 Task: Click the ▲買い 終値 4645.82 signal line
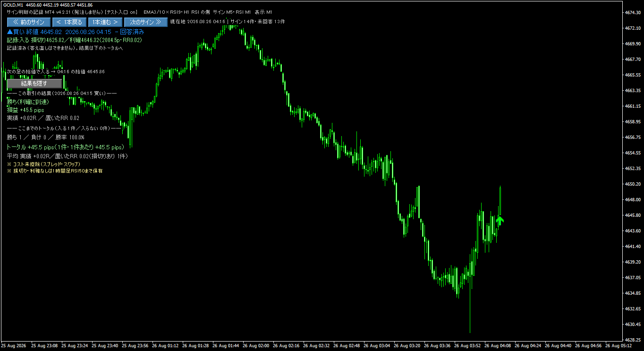pyautogui.click(x=76, y=32)
